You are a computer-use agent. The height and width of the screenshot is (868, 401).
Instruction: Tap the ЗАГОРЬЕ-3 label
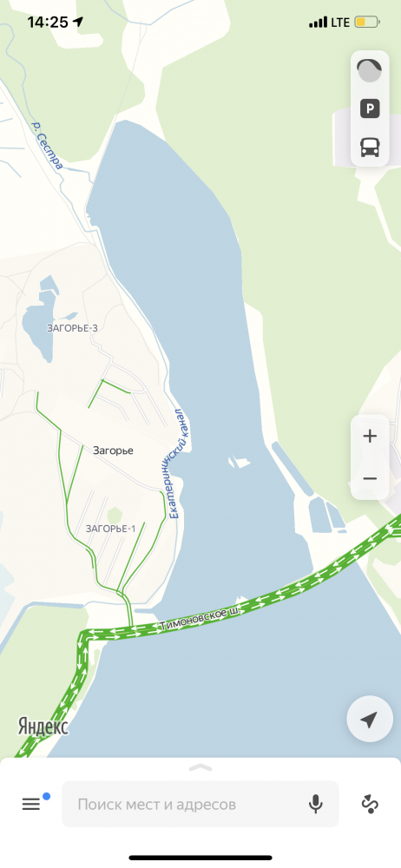73,328
